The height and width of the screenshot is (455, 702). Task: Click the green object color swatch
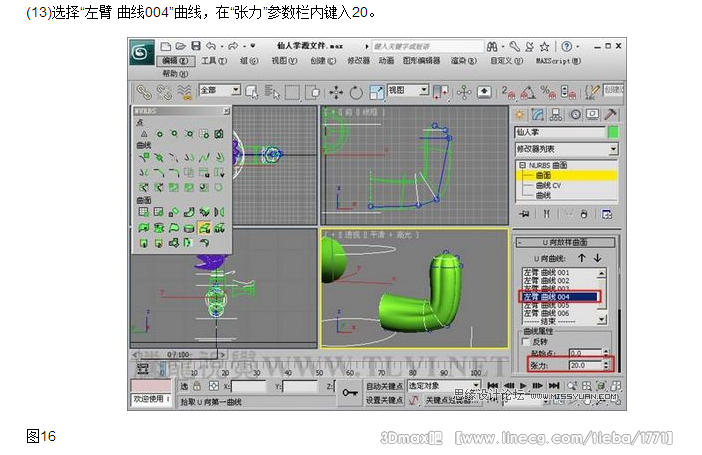point(613,132)
